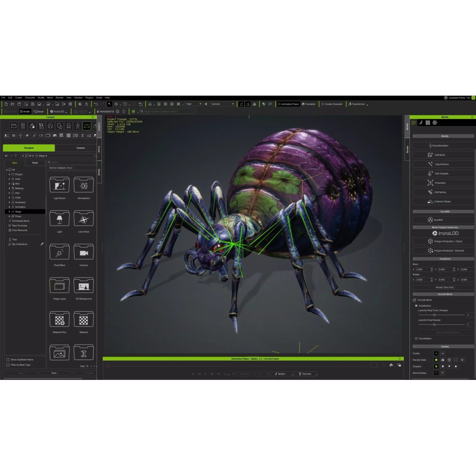Toggle the Visible hidden-eye button
The height and width of the screenshot is (476, 476).
tap(443, 353)
